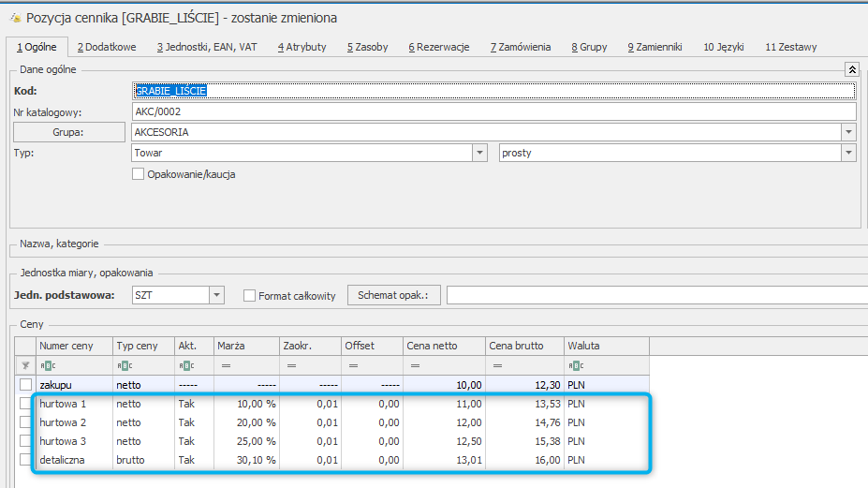Image resolution: width=868 pixels, height=488 pixels.
Task: Select the 5 Zasoby tab
Action: coord(368,47)
